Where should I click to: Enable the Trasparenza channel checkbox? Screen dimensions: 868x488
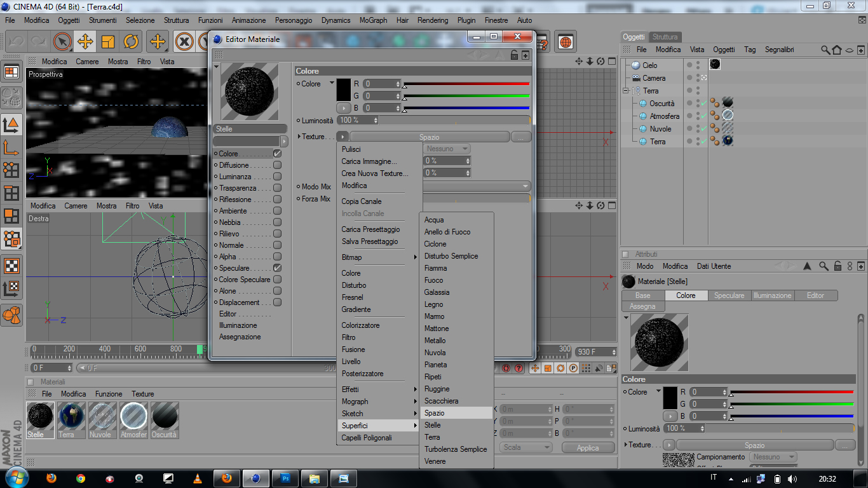pos(277,188)
